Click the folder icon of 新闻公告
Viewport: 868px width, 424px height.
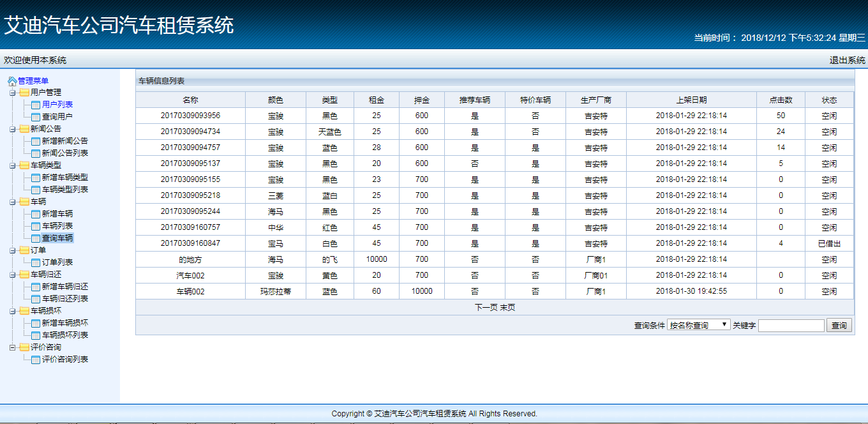point(24,129)
